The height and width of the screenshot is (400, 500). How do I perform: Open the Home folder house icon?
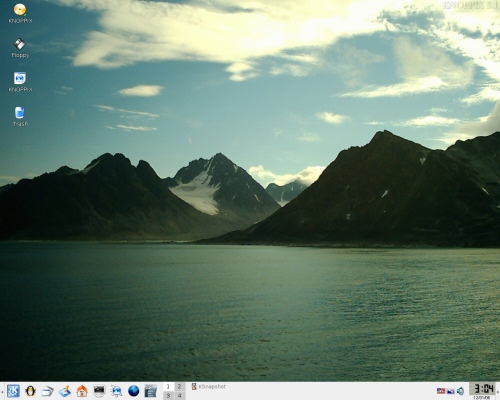[82, 391]
